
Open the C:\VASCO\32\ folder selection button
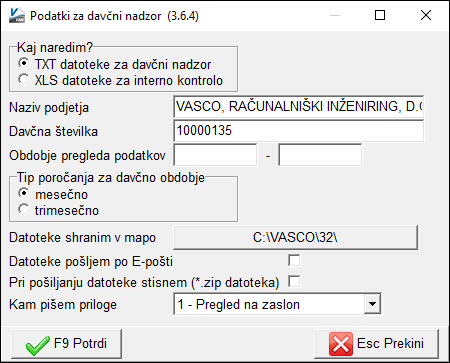pos(295,238)
